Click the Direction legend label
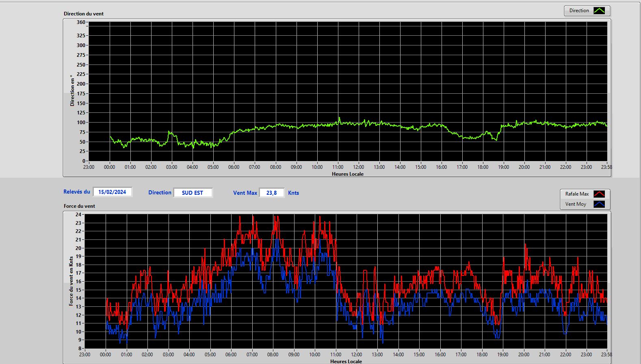Viewport: 641px width, 364px height. click(579, 11)
